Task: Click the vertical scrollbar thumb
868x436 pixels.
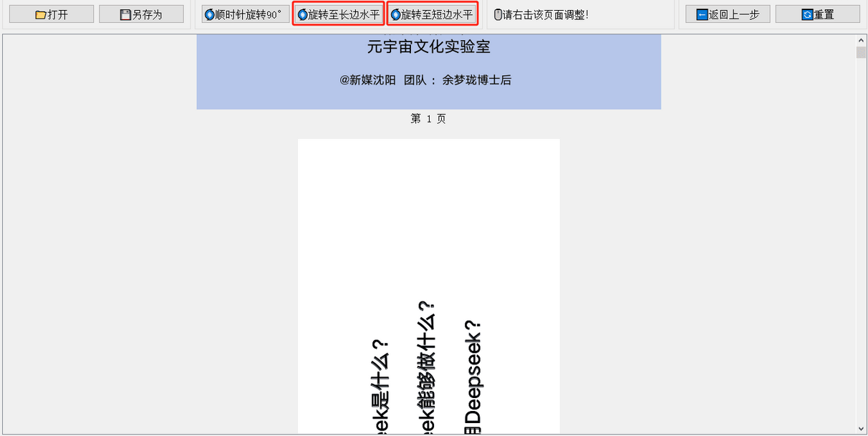Action: click(861, 52)
